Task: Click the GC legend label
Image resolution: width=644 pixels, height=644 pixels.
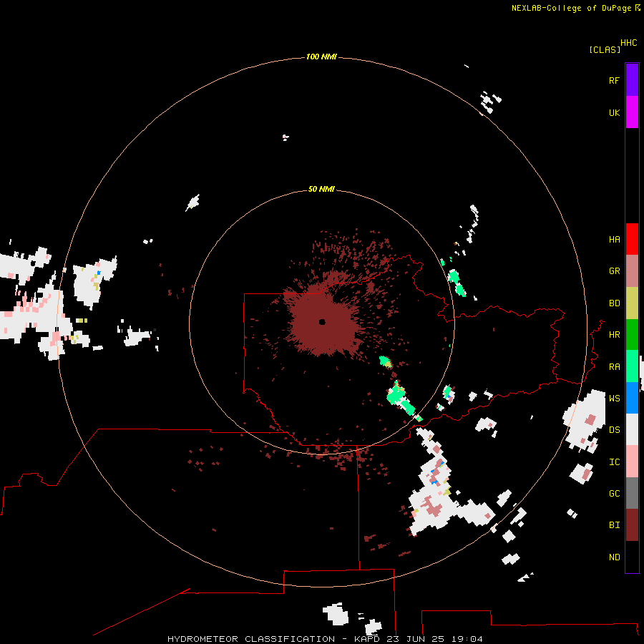Action: (x=614, y=494)
